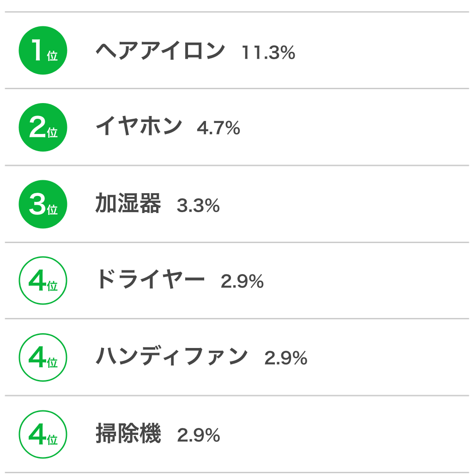473x476 pixels.
Task: Click the divider line below 加湿器 row
Action: tap(236, 242)
